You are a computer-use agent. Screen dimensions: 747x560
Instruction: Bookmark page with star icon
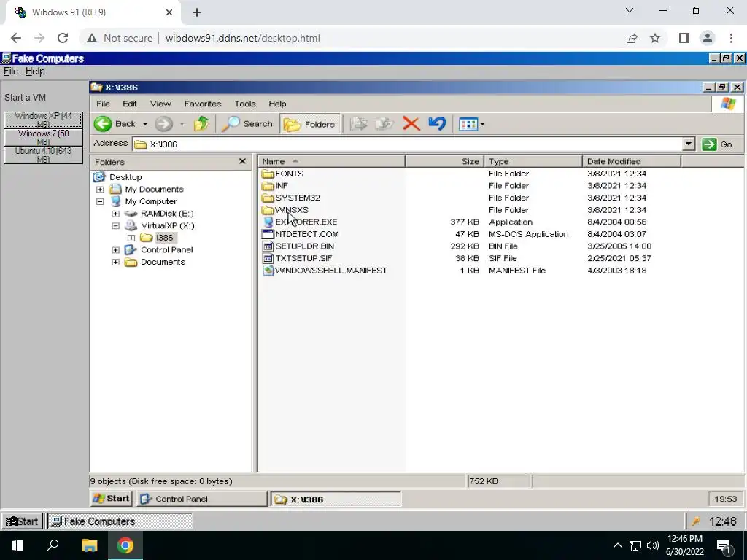pyautogui.click(x=655, y=38)
